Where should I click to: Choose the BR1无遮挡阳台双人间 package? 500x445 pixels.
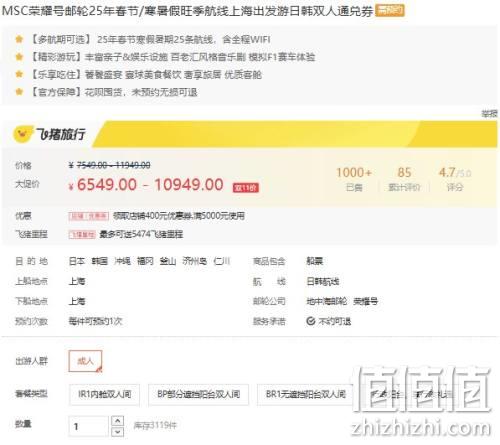[305, 394]
